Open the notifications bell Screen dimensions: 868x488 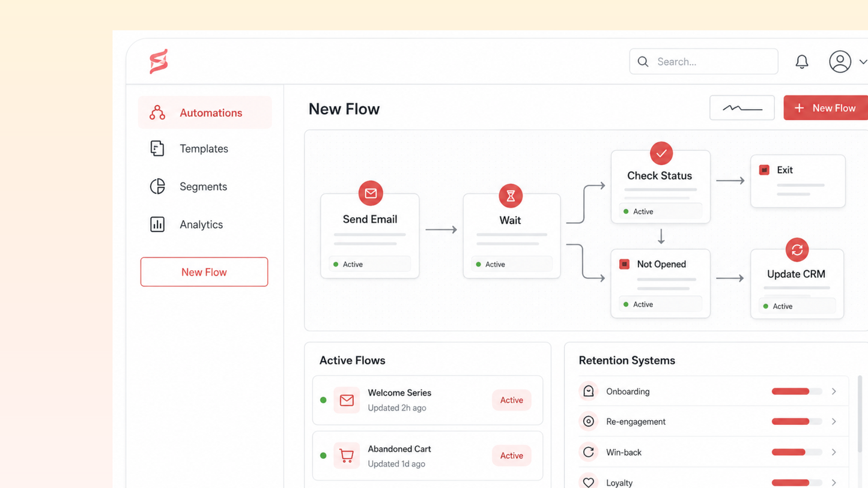[802, 62]
